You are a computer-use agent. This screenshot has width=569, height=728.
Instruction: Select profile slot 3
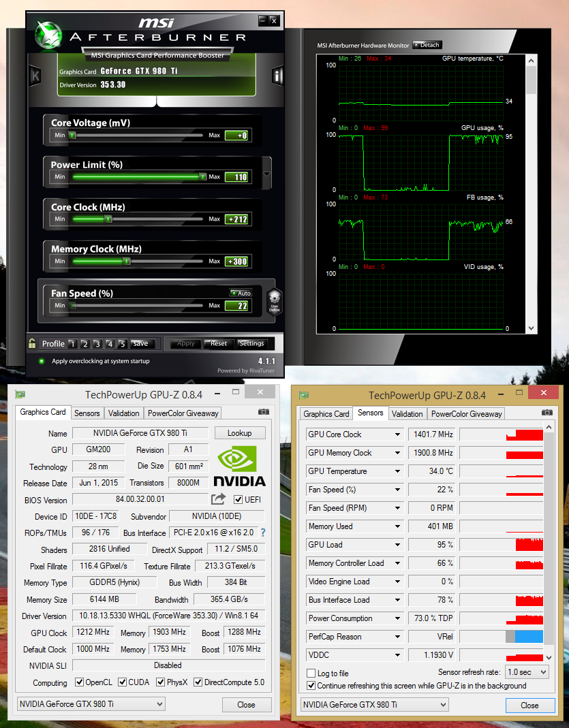coord(97,344)
